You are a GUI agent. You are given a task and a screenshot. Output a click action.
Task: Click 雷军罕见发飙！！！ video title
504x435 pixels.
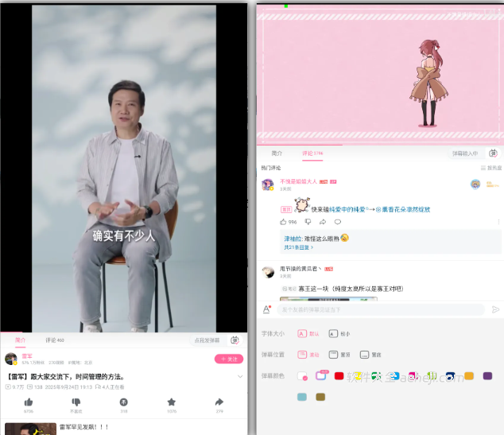pos(84,427)
